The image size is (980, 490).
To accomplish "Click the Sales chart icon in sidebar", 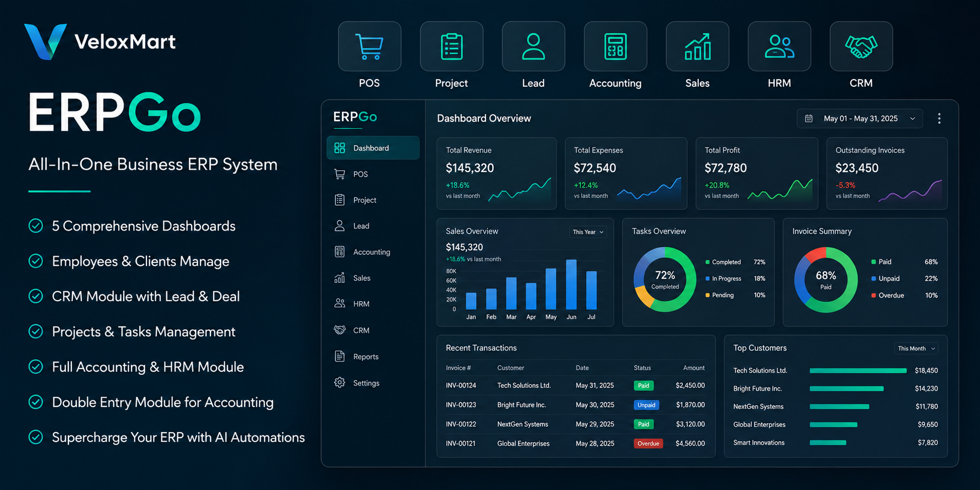I will point(340,278).
